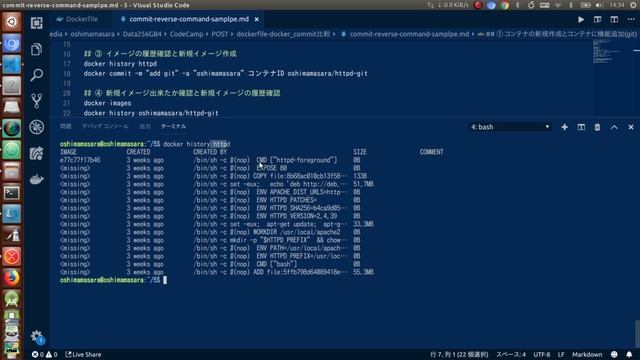
Task: Open Terminal app from the Ubuntu dock
Action: 11,193
